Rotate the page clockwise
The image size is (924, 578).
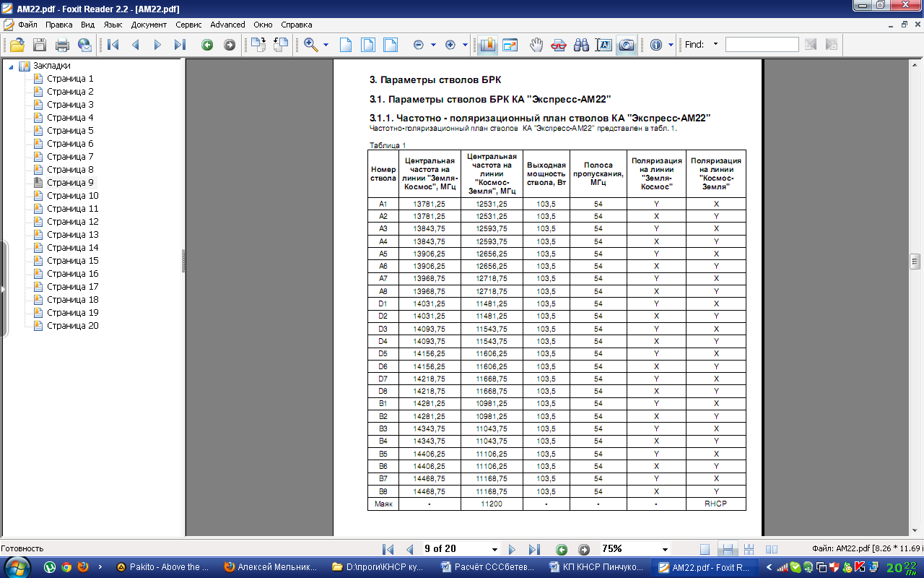pos(258,45)
